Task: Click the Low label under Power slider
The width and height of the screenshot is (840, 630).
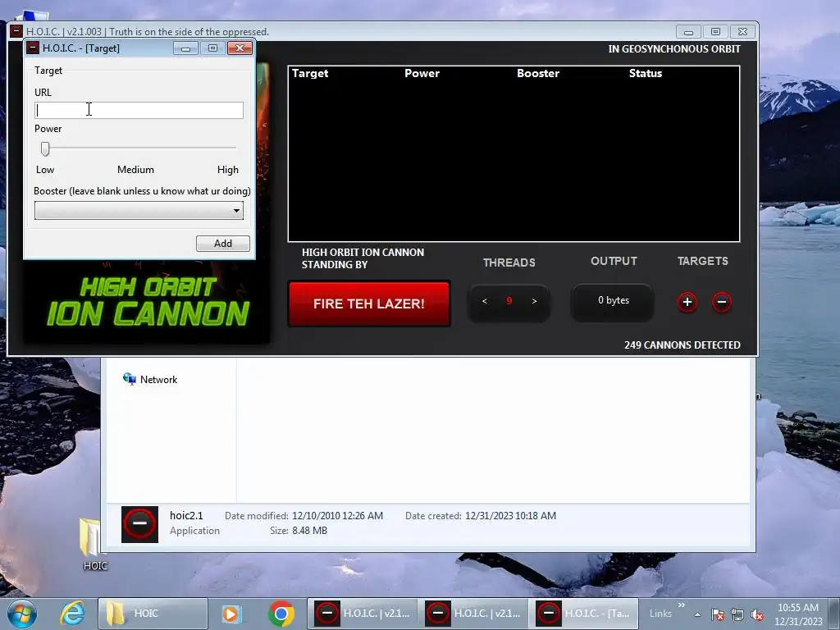Action: tap(45, 170)
